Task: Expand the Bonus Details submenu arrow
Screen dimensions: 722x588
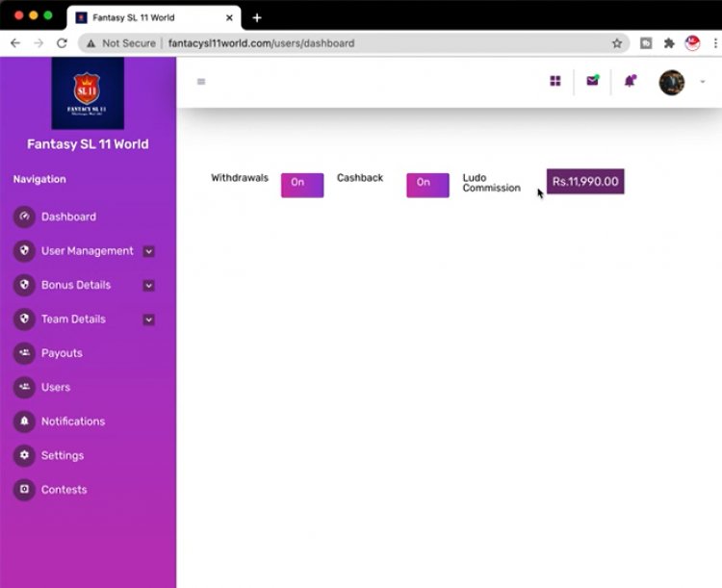Action: coord(149,286)
